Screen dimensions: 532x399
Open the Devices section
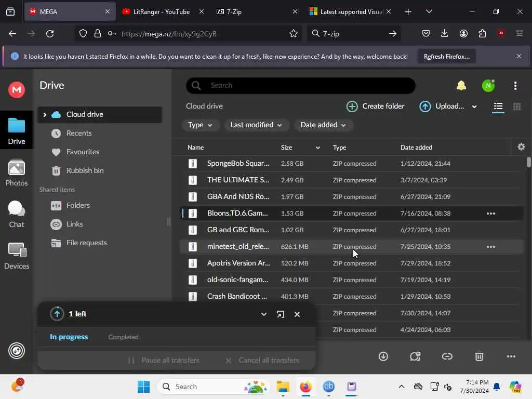(16, 256)
